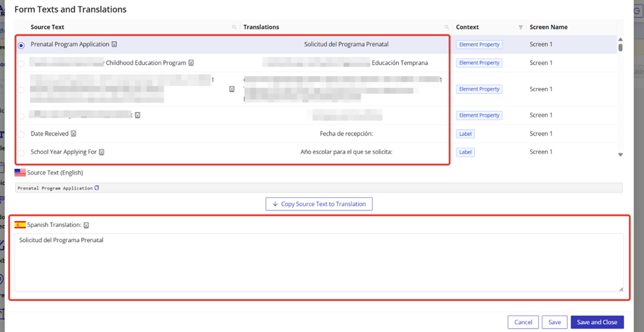Image resolution: width=644 pixels, height=332 pixels.
Task: Select School Year Applying For radio button
Action: point(21,153)
